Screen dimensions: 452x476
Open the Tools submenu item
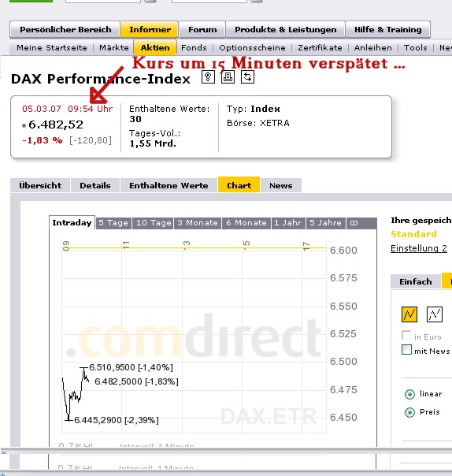415,47
